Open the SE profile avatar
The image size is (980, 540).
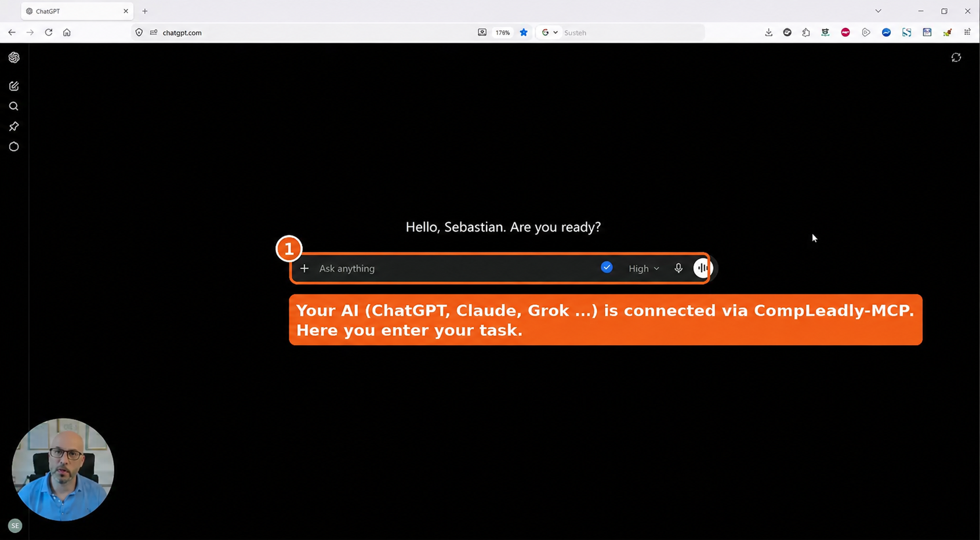tap(15, 525)
